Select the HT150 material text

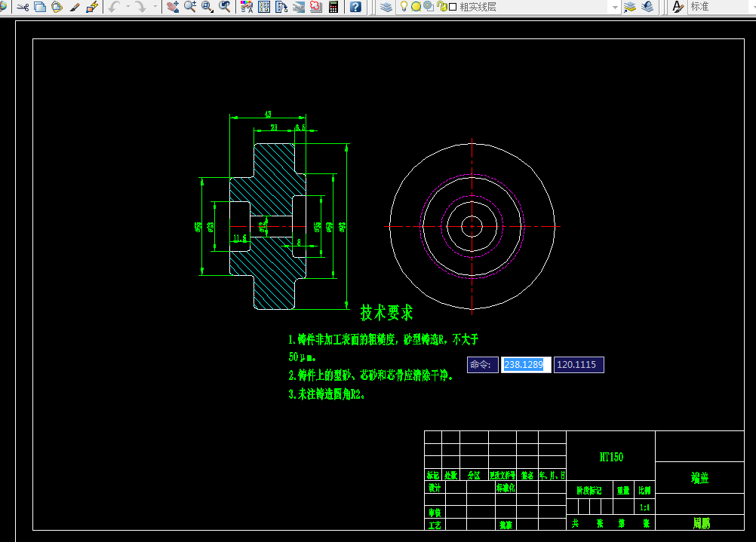[611, 457]
